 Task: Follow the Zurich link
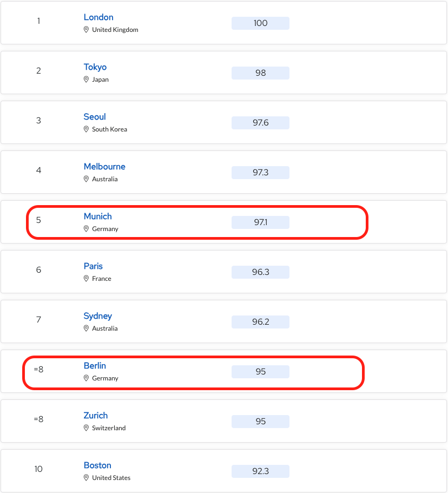pos(96,416)
